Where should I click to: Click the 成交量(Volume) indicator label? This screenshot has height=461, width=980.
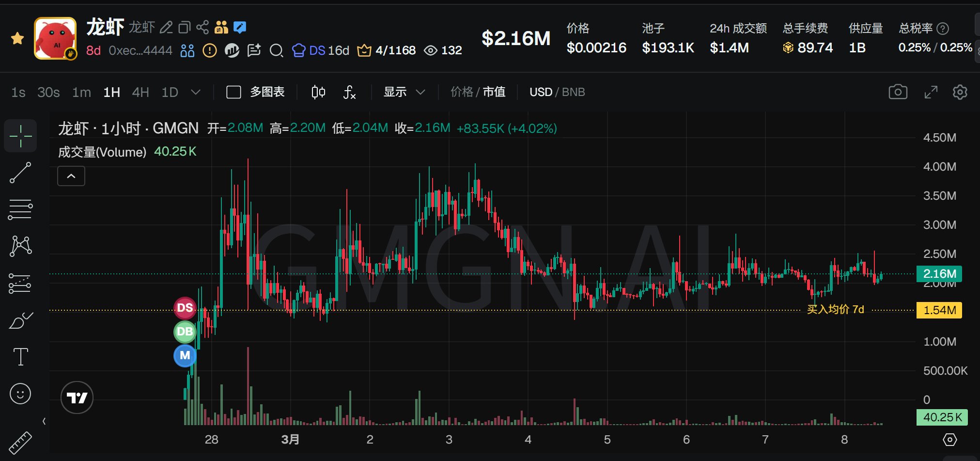pyautogui.click(x=102, y=152)
